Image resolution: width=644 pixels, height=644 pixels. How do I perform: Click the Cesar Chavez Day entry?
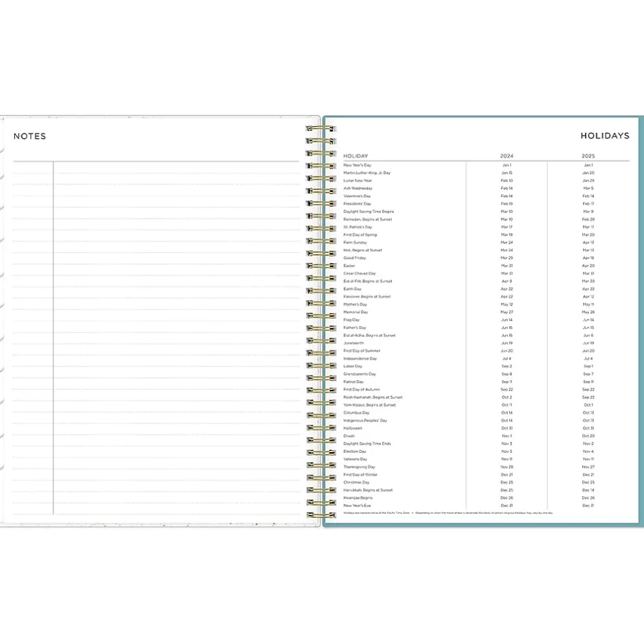click(359, 273)
